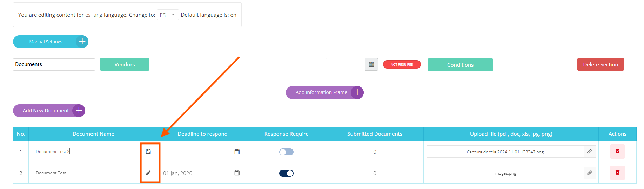Click paperclip icon beside Captura de tela file
The height and width of the screenshot is (189, 644).
tap(589, 152)
